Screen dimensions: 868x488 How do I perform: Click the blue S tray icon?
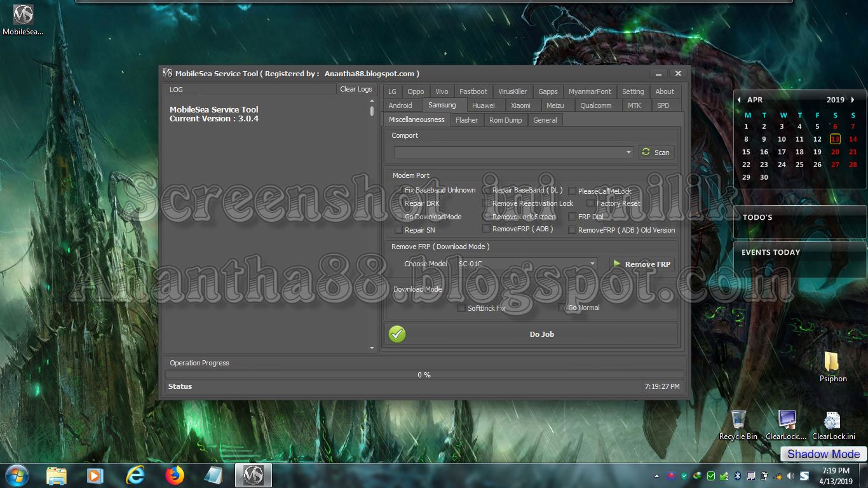[x=804, y=475]
